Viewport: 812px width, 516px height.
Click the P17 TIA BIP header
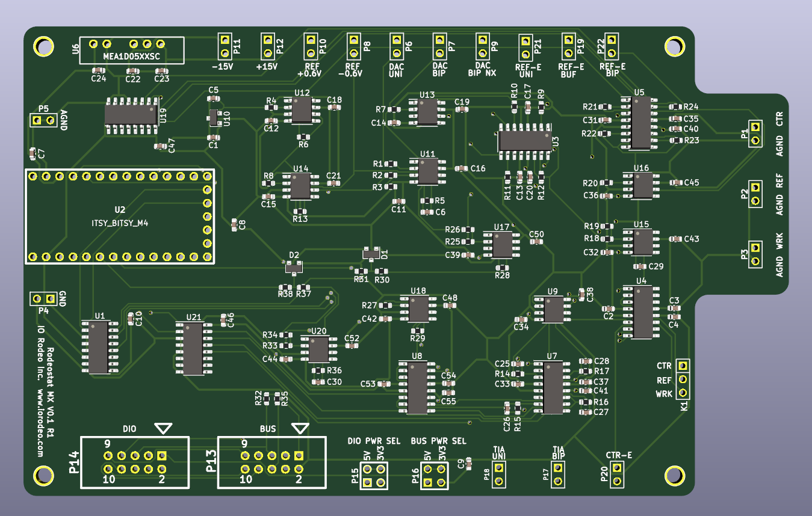pos(558,475)
